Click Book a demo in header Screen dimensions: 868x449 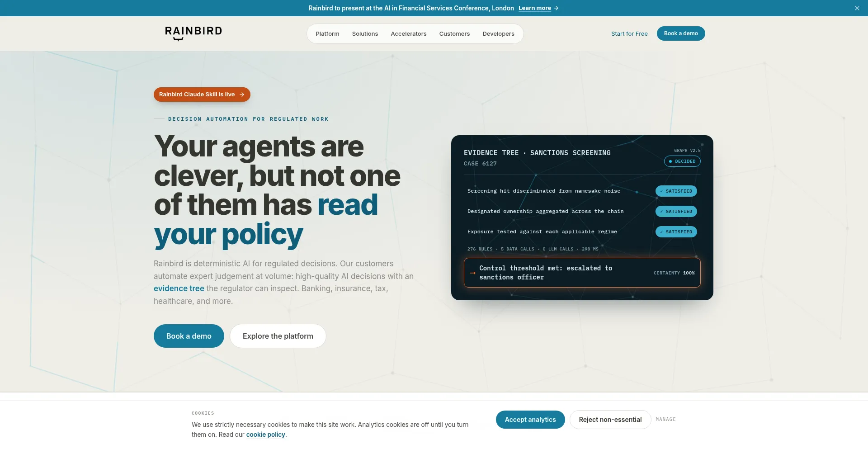[x=681, y=33]
